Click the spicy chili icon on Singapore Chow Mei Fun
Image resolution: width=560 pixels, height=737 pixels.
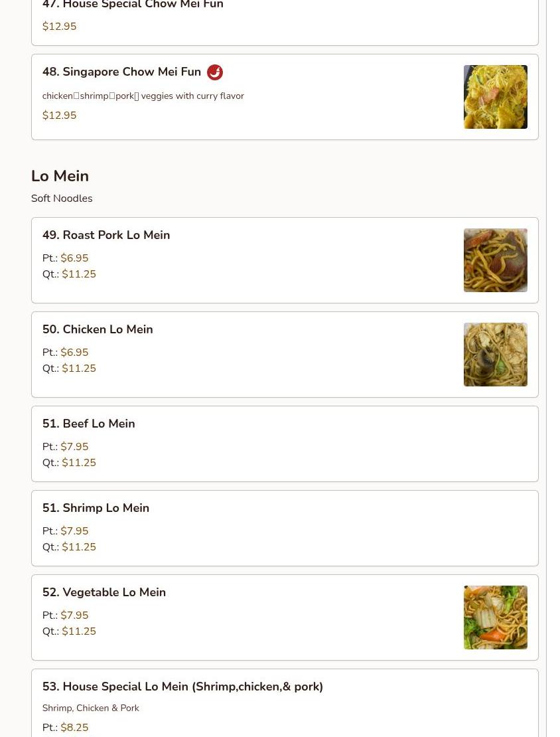pos(215,72)
